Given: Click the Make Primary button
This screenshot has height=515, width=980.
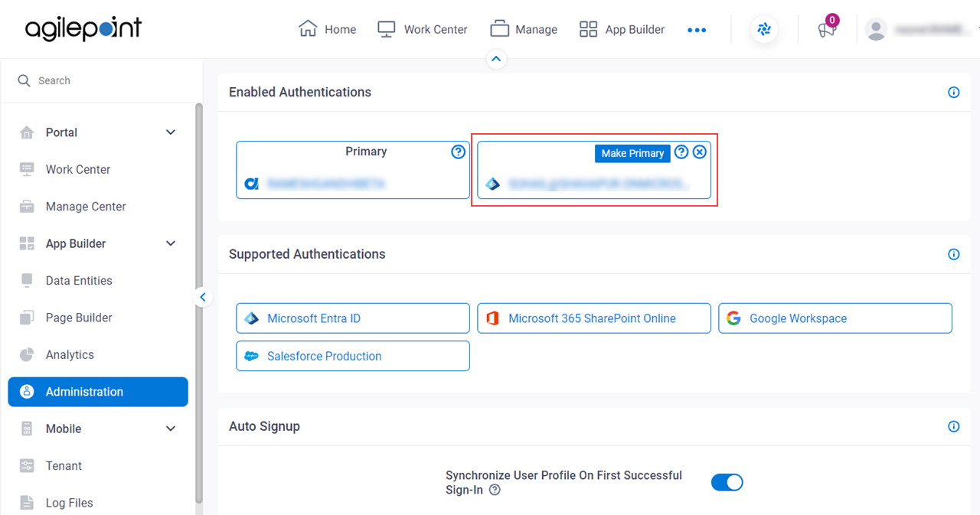Looking at the screenshot, I should (632, 153).
